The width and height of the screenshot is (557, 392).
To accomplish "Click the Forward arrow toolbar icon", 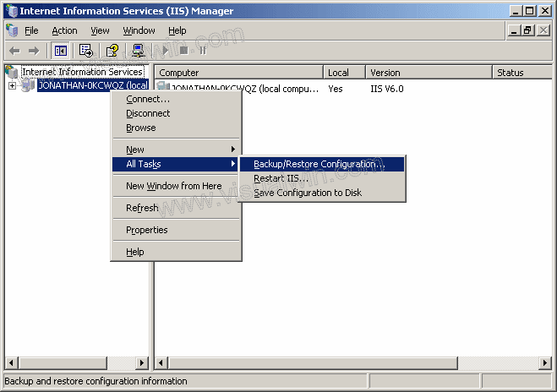I will click(x=34, y=52).
